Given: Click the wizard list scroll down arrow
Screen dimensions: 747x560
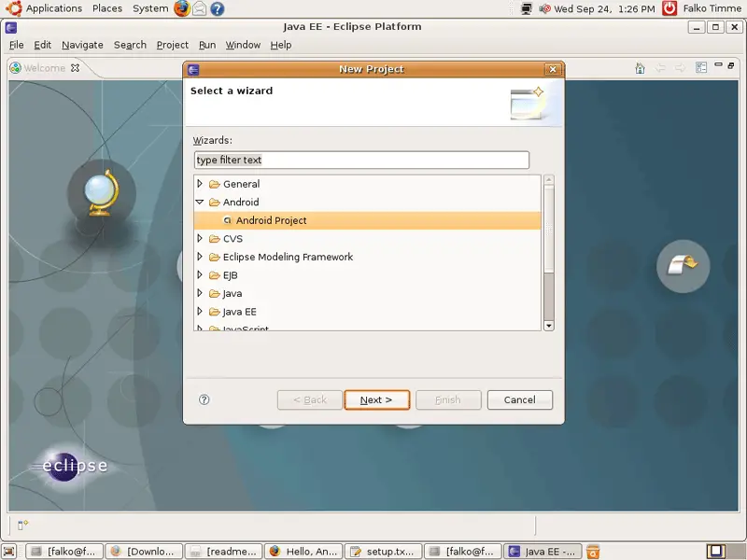Looking at the screenshot, I should click(549, 326).
